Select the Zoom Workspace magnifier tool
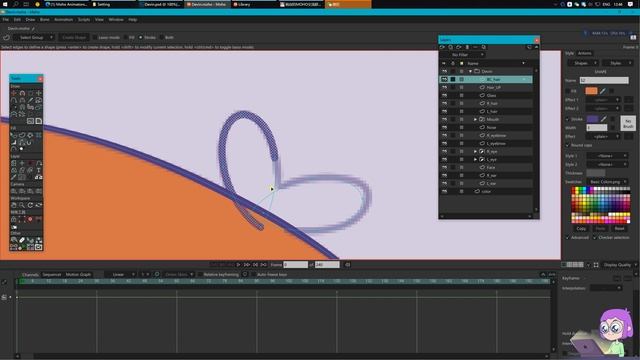Viewport: 640px width, 360px height. (x=22, y=205)
